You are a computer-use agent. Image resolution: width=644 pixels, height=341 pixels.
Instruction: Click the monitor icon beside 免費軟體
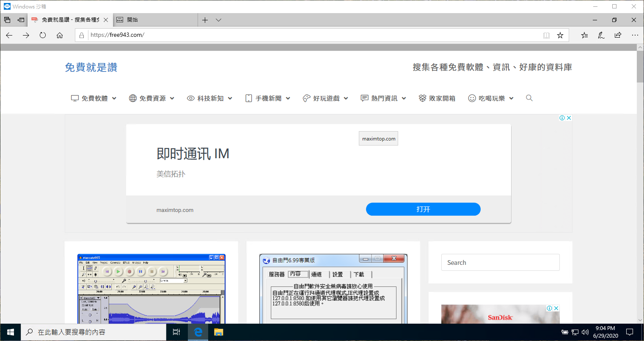pos(74,98)
